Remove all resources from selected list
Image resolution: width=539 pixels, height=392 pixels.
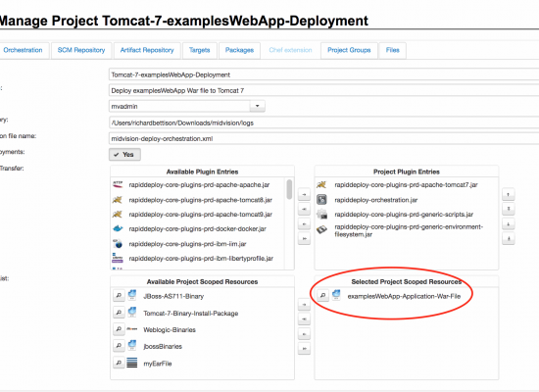pyautogui.click(x=304, y=349)
